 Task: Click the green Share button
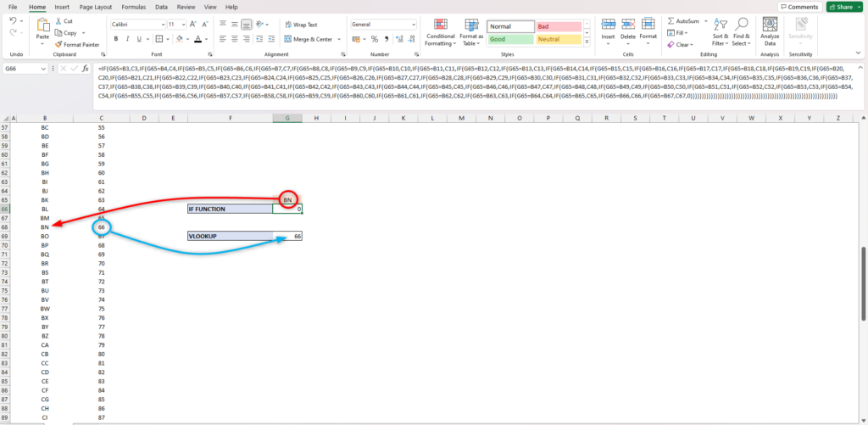[845, 7]
